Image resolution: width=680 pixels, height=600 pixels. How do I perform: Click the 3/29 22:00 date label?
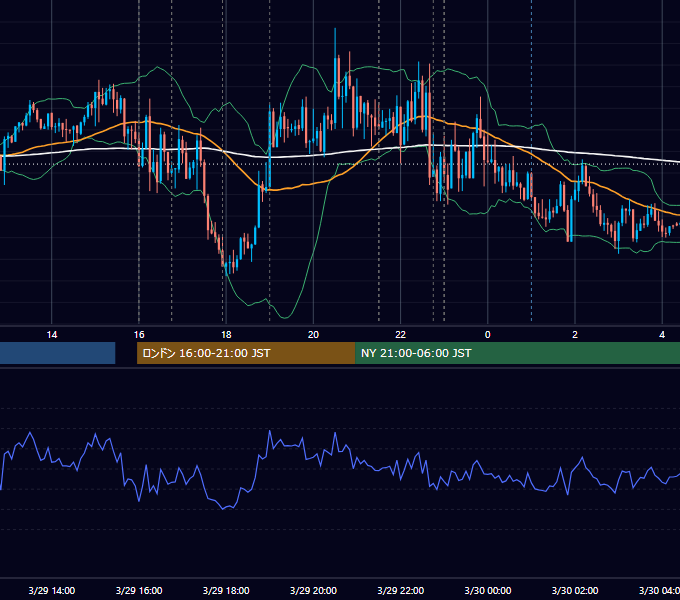click(x=400, y=590)
